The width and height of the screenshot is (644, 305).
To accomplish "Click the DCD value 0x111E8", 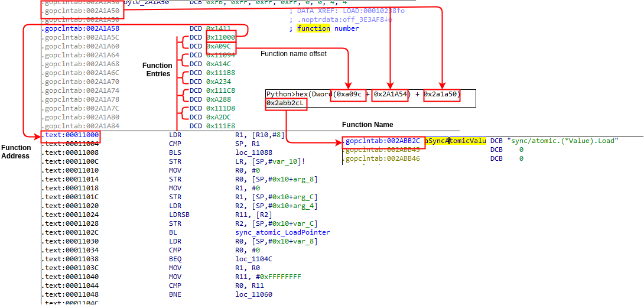I will (220, 126).
